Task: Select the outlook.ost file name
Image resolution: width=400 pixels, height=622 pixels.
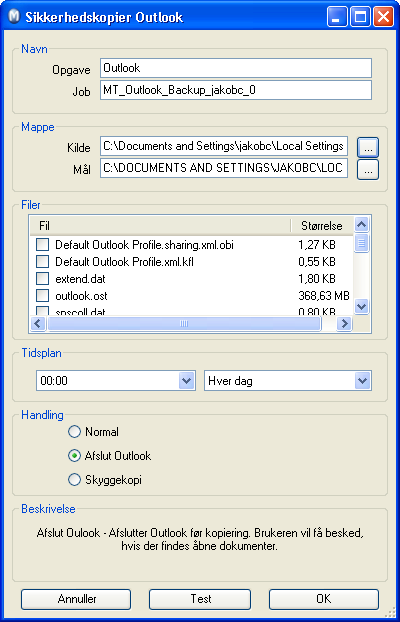Action: click(81, 296)
